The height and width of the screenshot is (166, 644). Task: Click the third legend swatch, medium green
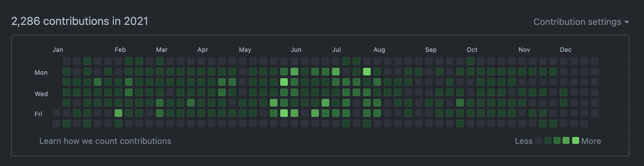(557, 140)
